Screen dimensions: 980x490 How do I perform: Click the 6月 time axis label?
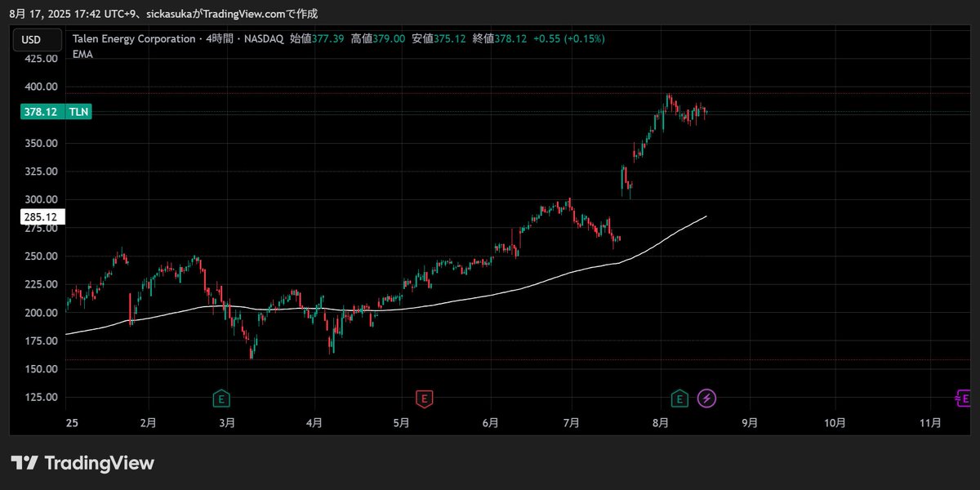click(490, 423)
